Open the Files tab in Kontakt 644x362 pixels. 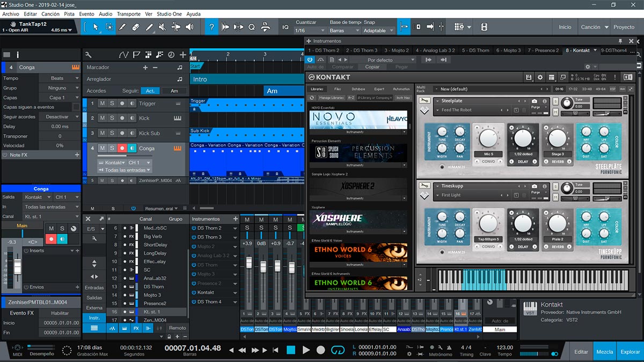pyautogui.click(x=338, y=88)
